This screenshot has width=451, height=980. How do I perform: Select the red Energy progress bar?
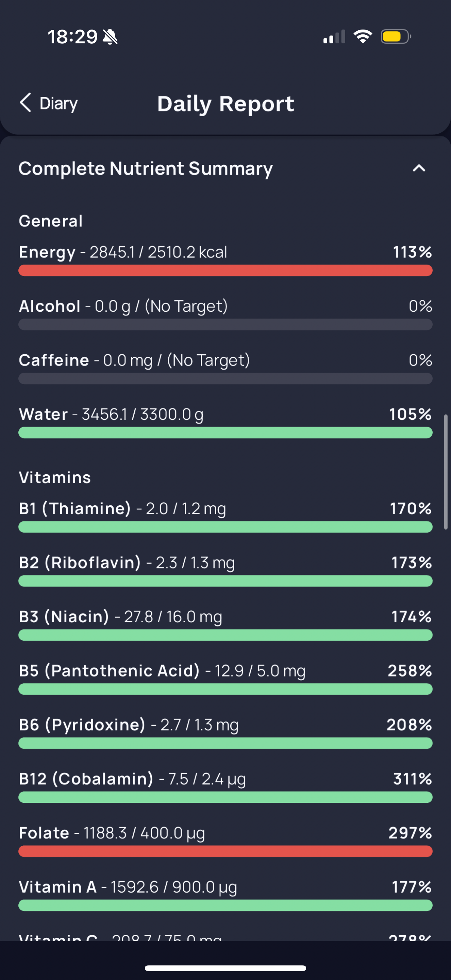tap(225, 271)
